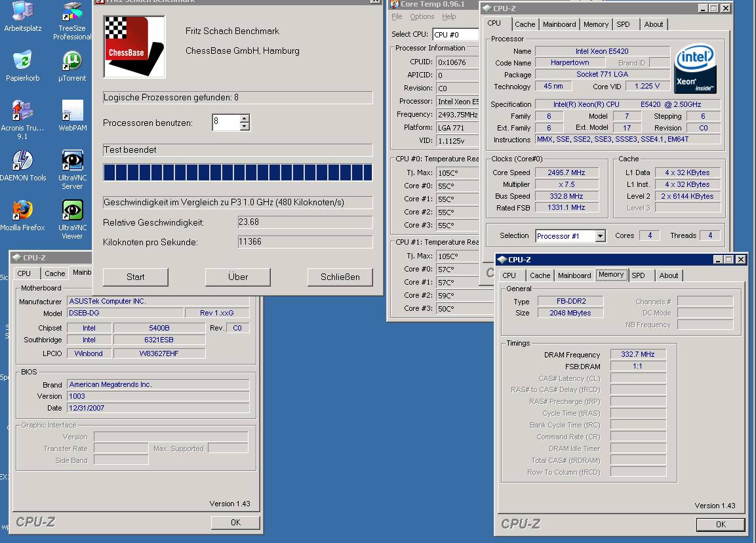The image size is (756, 543).
Task: Select the memory size "2048 MBytes"
Action: pyautogui.click(x=570, y=313)
